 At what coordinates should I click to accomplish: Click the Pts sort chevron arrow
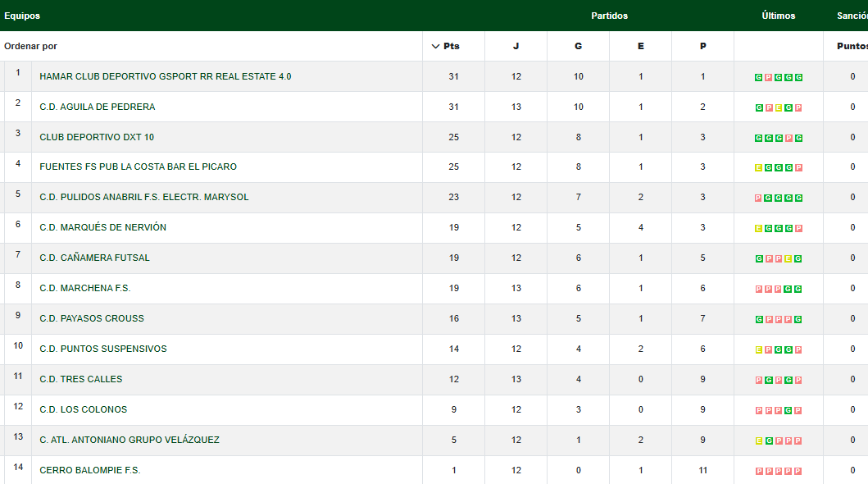tap(435, 46)
